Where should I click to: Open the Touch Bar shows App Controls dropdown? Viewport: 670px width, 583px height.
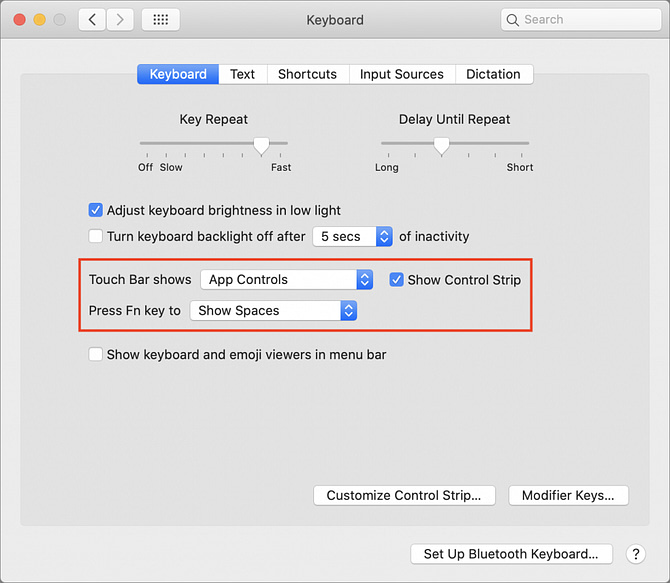pos(286,280)
